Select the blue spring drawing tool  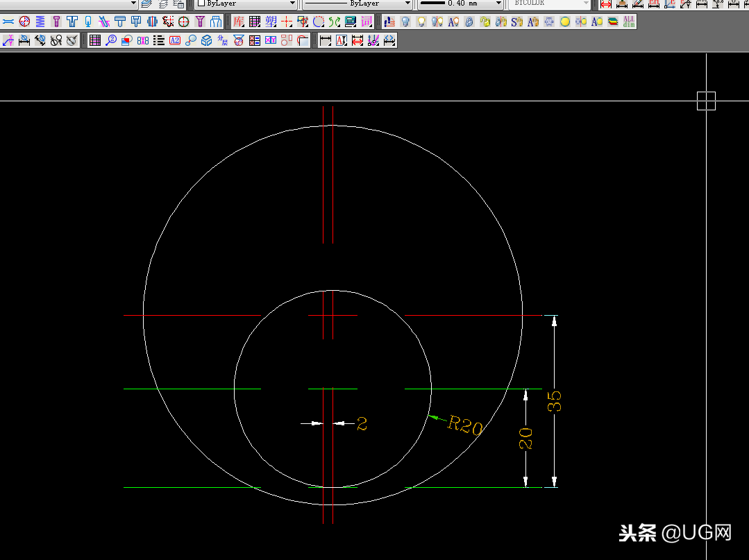click(x=40, y=22)
